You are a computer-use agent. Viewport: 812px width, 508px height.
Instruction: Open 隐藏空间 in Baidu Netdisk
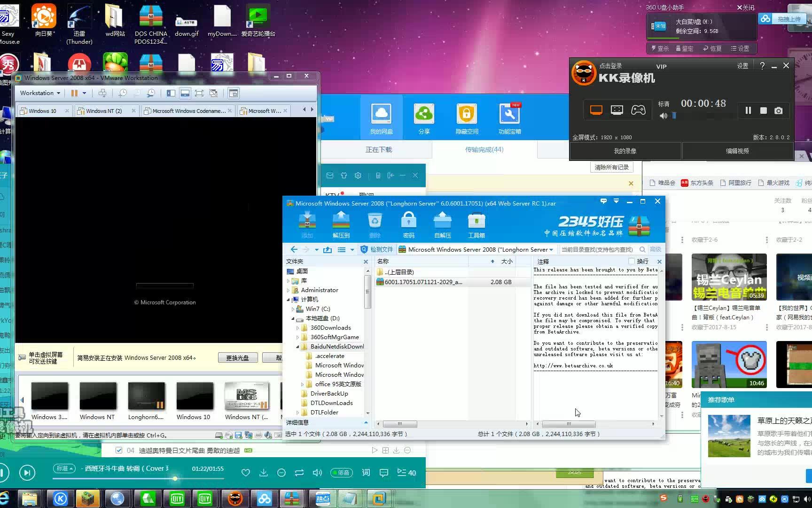tap(467, 119)
